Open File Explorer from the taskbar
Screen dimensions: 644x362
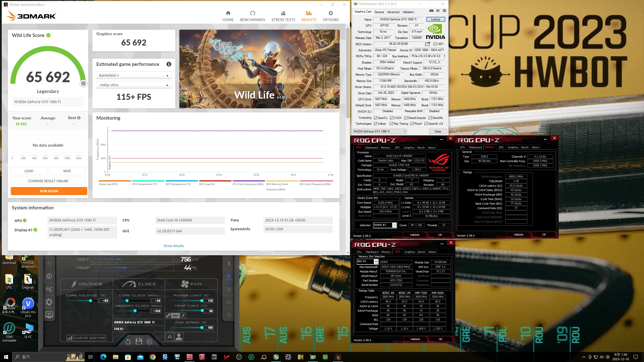click(115, 357)
